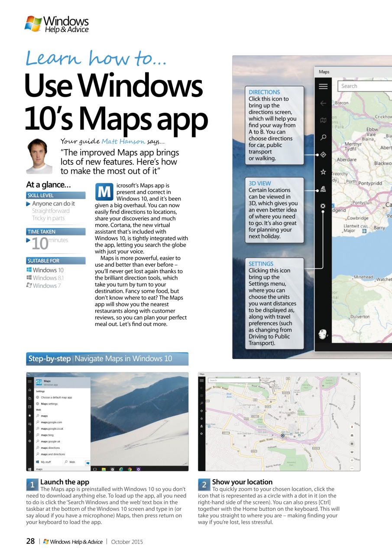
Task: Click Home icon in Cortana sidebar
Action: point(29,390)
